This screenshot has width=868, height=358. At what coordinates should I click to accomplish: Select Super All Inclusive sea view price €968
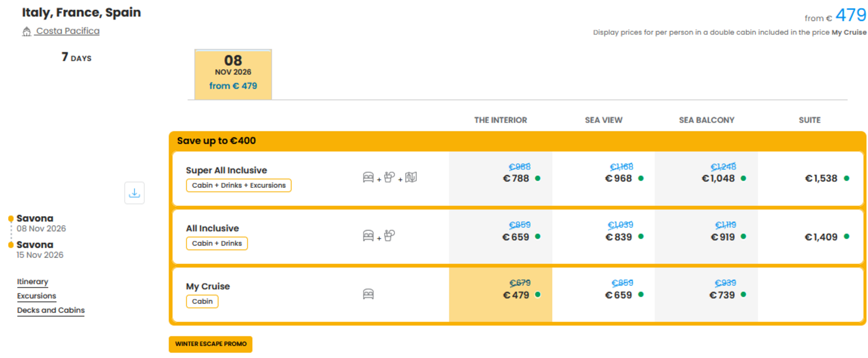[x=619, y=179]
